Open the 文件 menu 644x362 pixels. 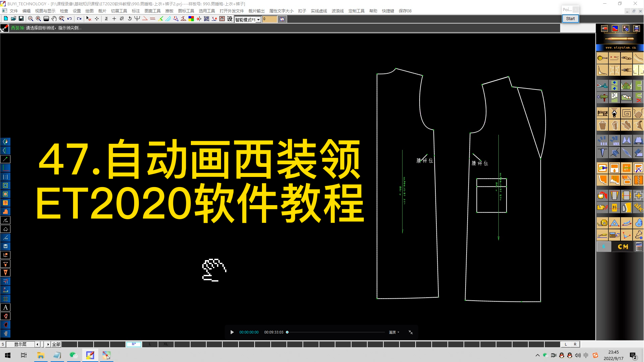click(x=14, y=11)
